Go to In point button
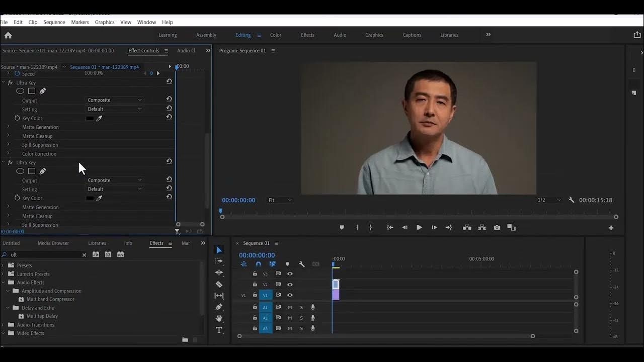 point(390,228)
